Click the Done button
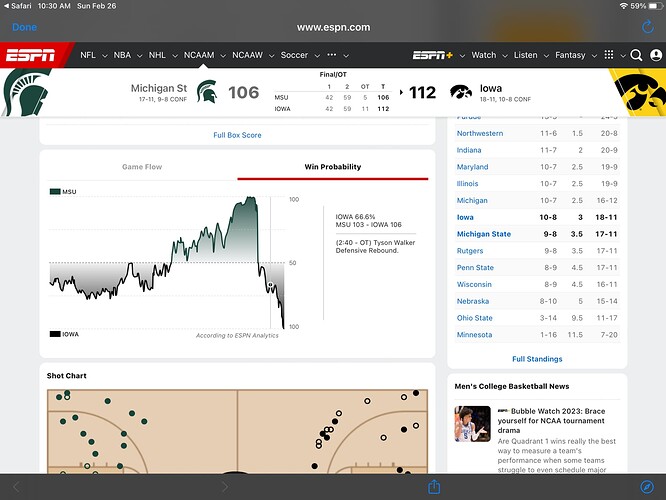Image resolution: width=666 pixels, height=500 pixels. 24,27
